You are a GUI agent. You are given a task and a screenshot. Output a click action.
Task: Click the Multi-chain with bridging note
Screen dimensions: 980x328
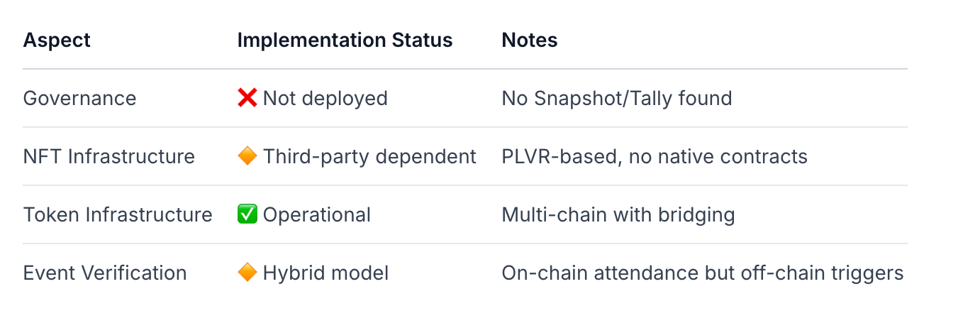click(618, 214)
